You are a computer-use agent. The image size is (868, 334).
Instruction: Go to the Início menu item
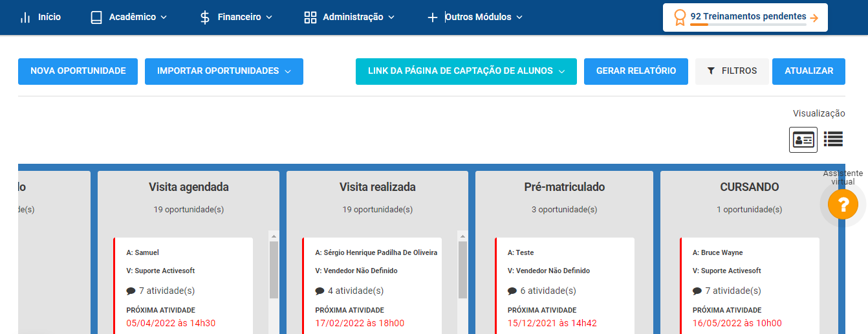click(x=40, y=17)
